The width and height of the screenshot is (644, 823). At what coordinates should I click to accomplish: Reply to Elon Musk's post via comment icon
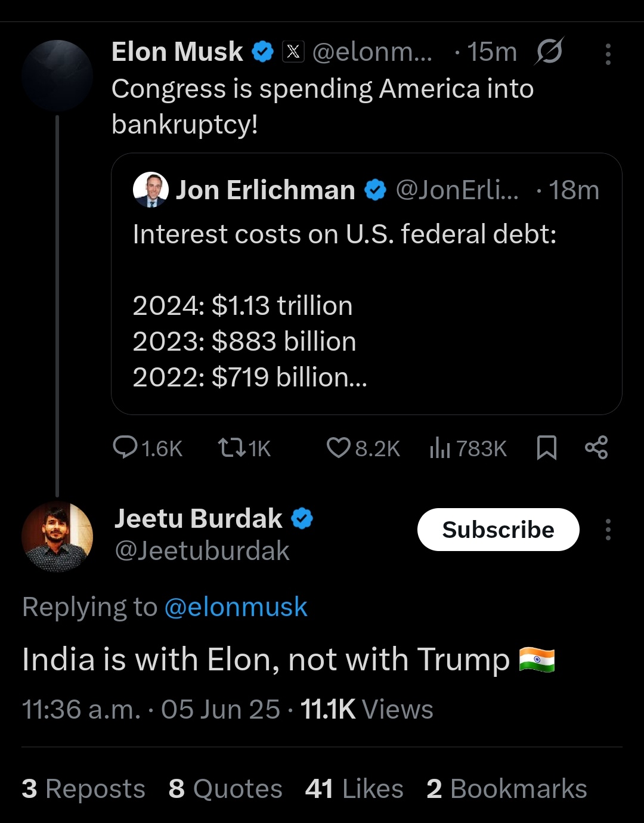coord(126,447)
